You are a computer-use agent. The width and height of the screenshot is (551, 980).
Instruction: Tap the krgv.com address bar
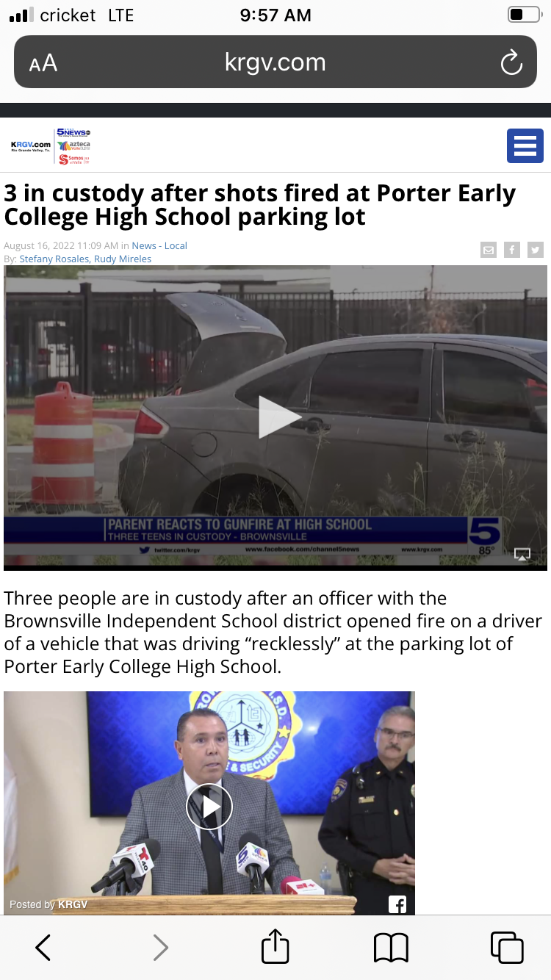pyautogui.click(x=275, y=62)
